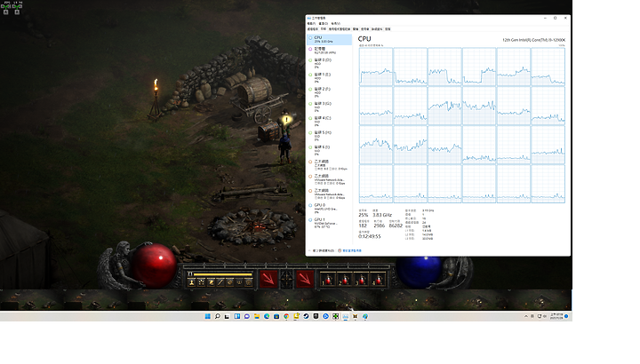Open Steam from the taskbar
Viewport: 640px width, 364px height.
(x=306, y=316)
